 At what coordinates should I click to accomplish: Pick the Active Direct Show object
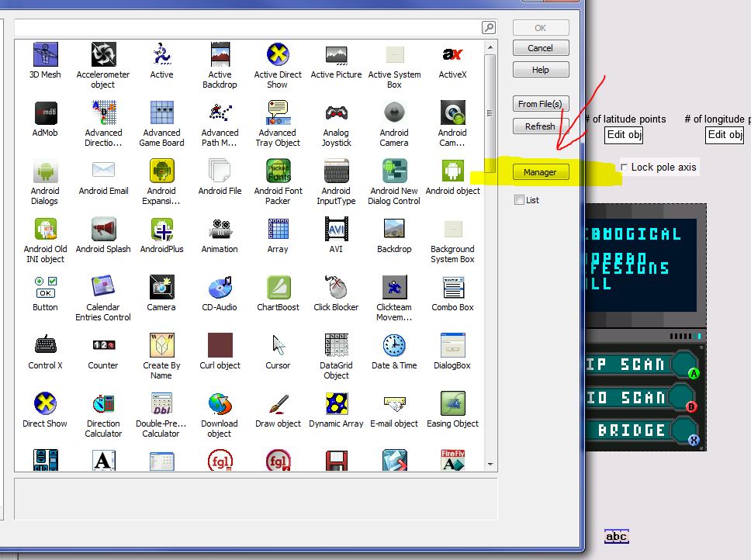point(278,54)
